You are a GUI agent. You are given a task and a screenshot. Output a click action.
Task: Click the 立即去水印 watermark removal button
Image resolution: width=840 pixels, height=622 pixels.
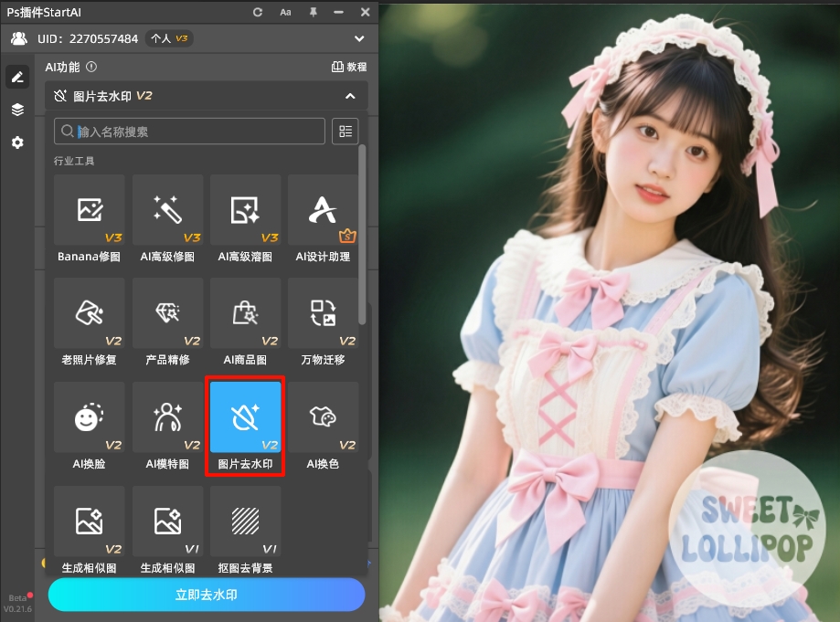(x=206, y=595)
